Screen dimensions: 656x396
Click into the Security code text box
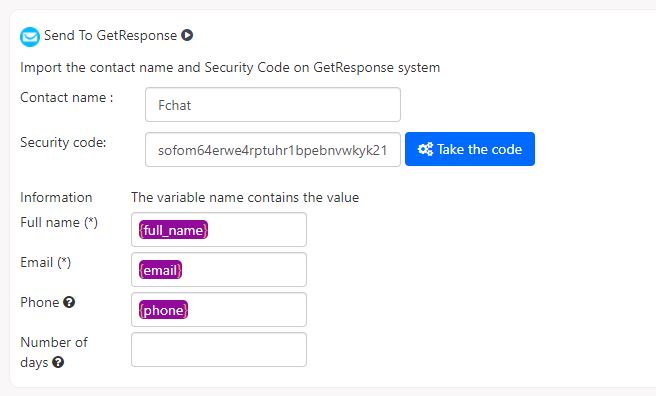point(273,150)
